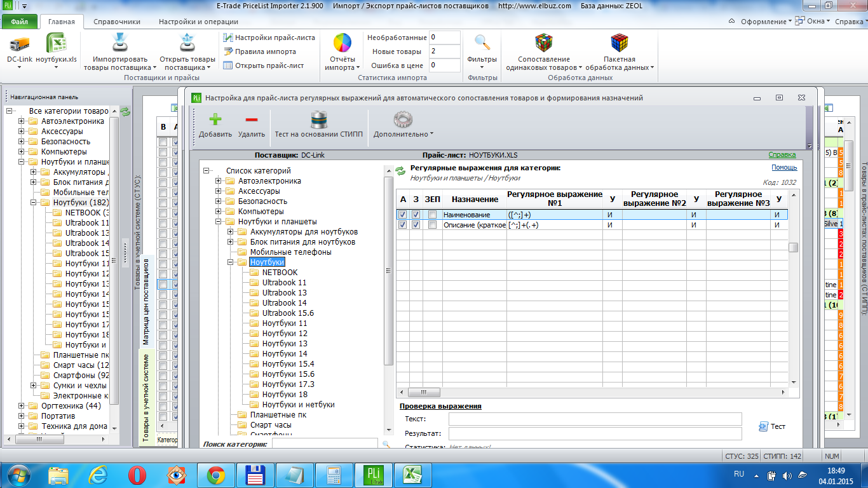Expand Оргтехника (44) in navigation panel

click(x=22, y=406)
